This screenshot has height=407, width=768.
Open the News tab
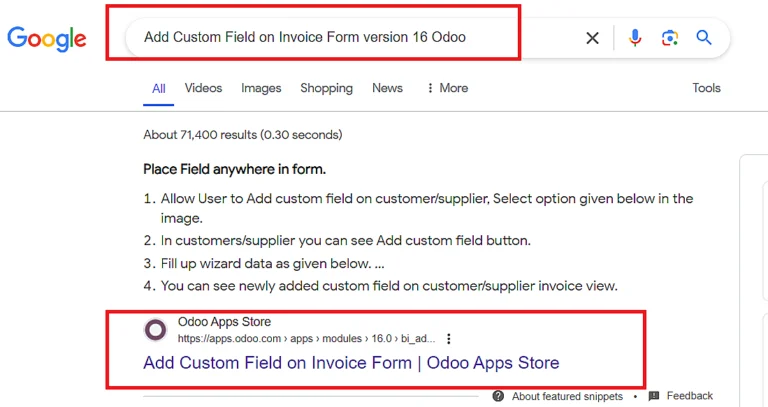(387, 88)
